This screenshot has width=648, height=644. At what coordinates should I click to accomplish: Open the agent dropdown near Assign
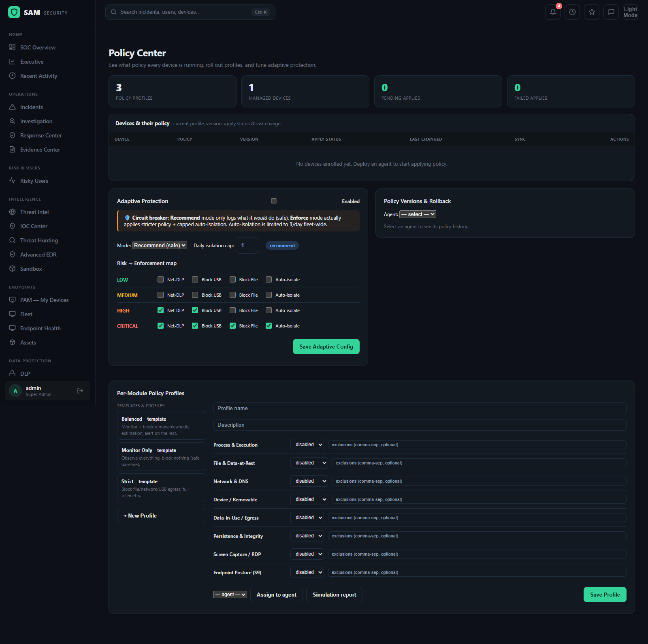click(x=230, y=595)
